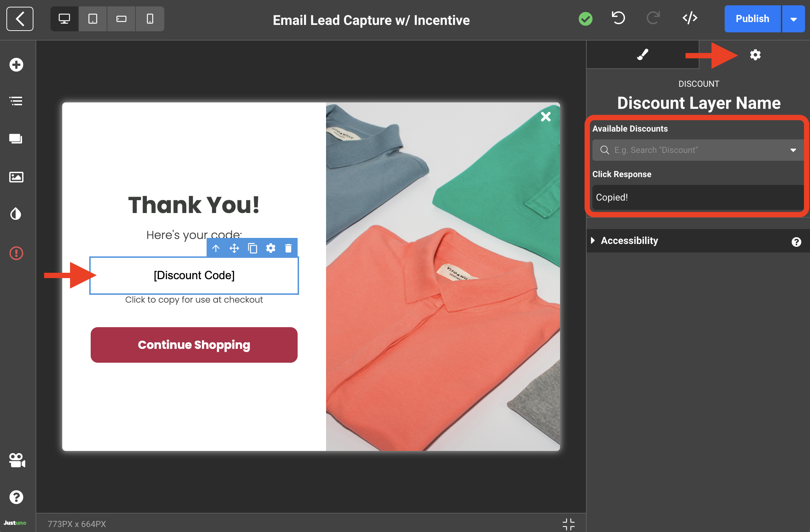Expand the Accessibility section
Image resolution: width=810 pixels, height=532 pixels.
click(x=629, y=241)
